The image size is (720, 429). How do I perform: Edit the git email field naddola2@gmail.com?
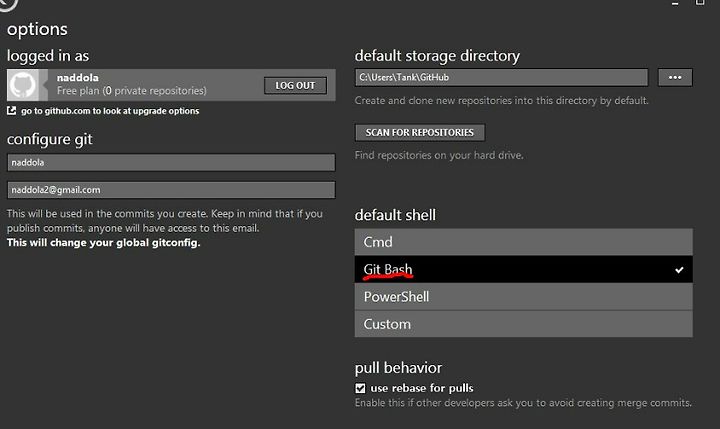[x=171, y=190]
